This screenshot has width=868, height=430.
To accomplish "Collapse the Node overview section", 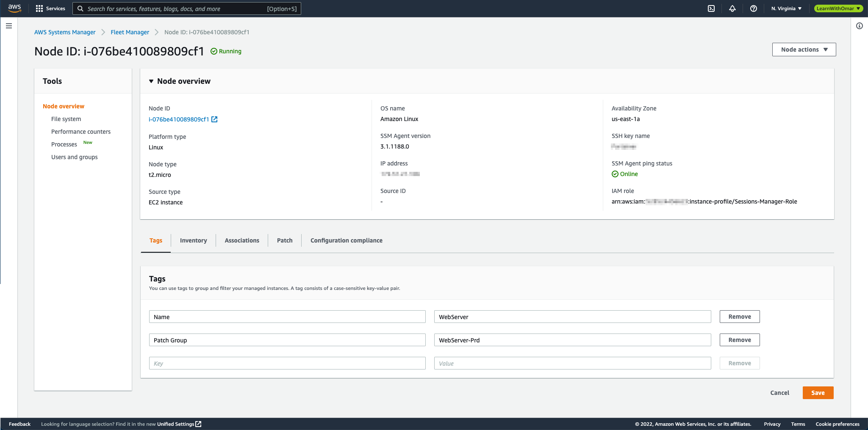I will 151,81.
